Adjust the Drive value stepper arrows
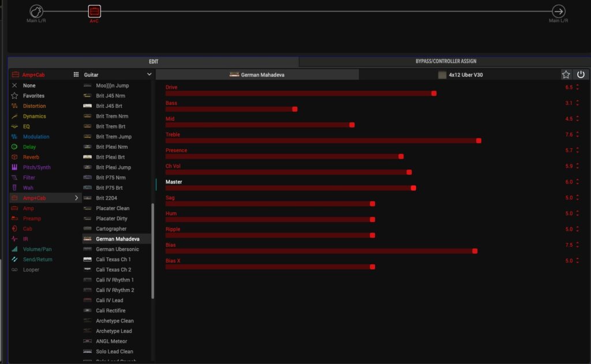 coord(577,87)
